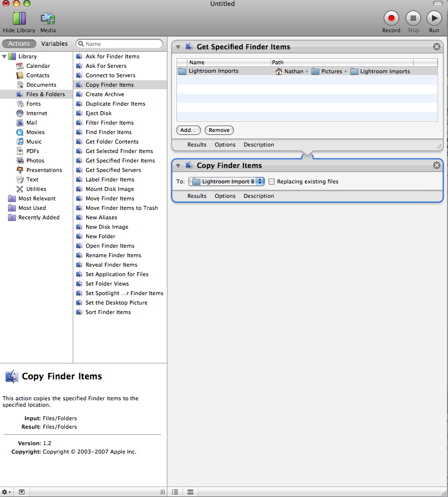Select the Contacts category icon

point(20,75)
